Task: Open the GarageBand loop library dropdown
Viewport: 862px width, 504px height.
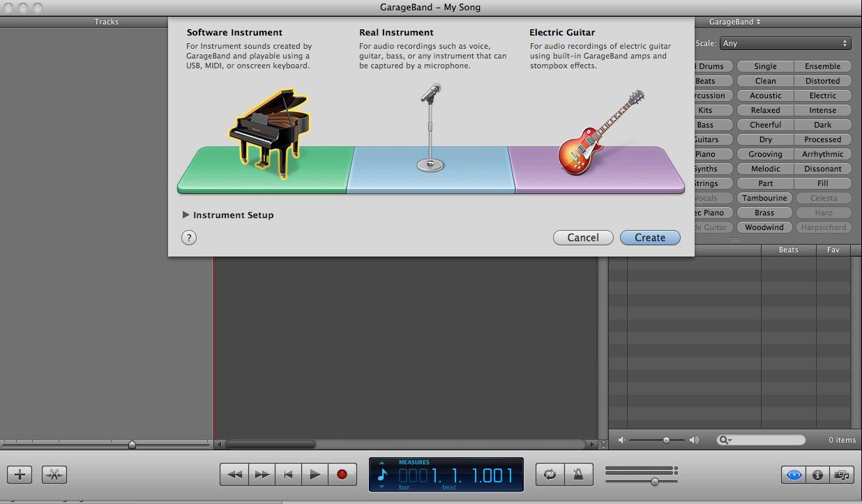Action: 736,22
